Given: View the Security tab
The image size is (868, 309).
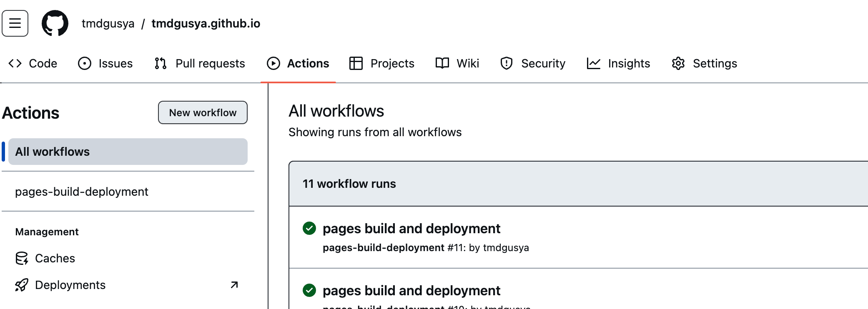Looking at the screenshot, I should click(x=533, y=63).
